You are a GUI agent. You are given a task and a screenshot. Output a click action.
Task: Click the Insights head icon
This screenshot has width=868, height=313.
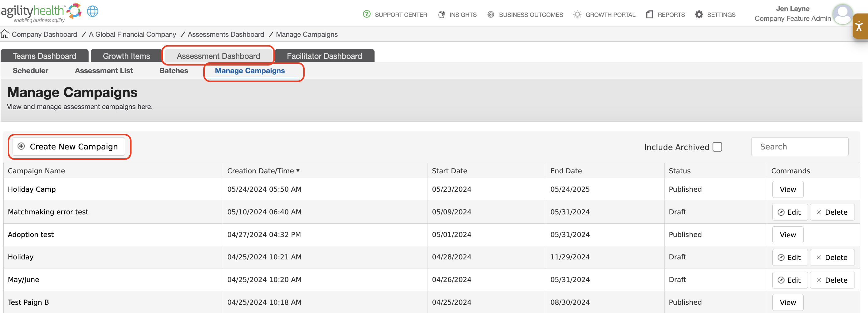(x=441, y=14)
